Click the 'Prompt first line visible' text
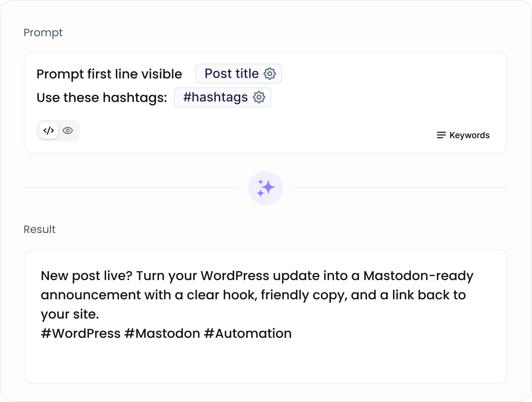 (x=109, y=74)
